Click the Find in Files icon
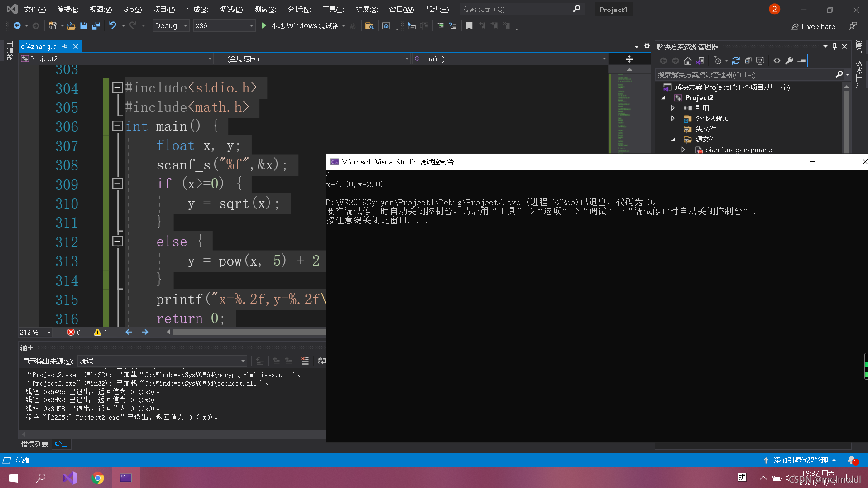The image size is (868, 488). click(x=369, y=26)
